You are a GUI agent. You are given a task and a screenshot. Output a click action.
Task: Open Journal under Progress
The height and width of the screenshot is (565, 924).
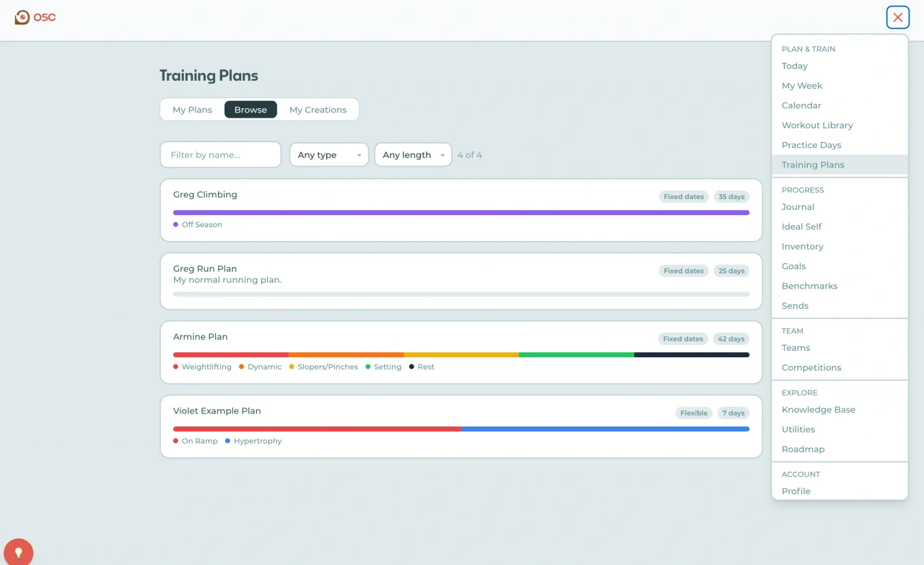[x=840, y=207]
